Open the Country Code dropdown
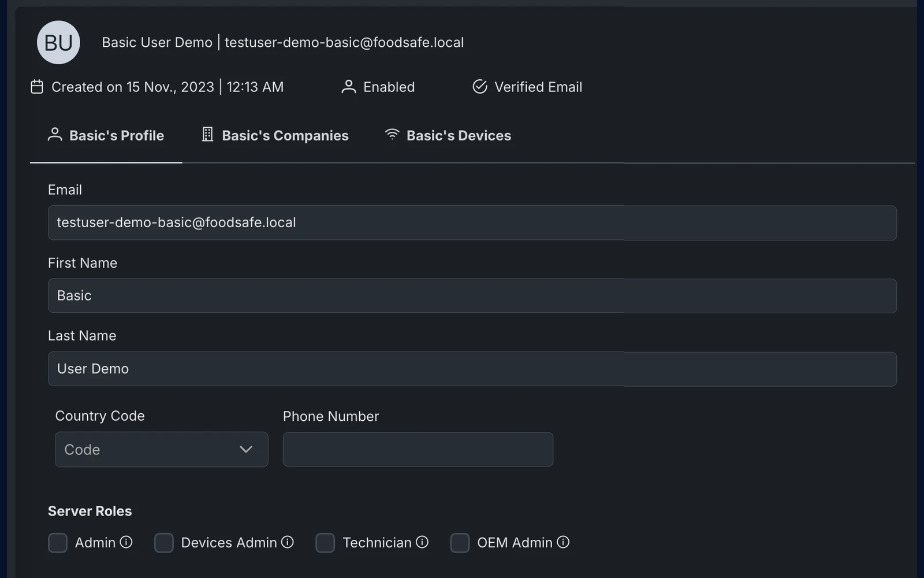This screenshot has width=924, height=578. [x=162, y=449]
